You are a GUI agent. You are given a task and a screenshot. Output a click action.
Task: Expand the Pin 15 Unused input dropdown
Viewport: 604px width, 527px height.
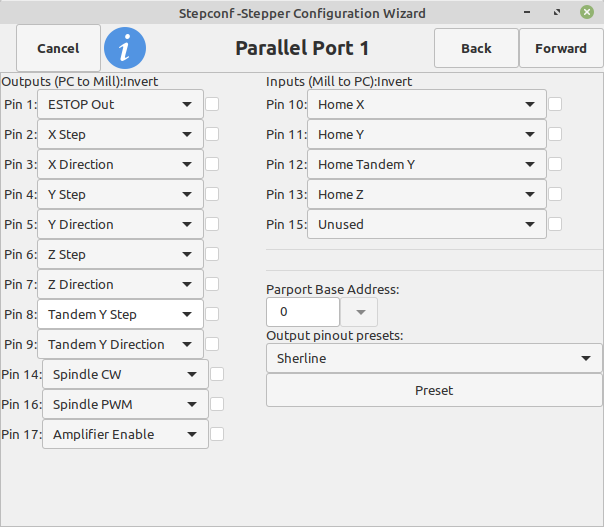coord(427,224)
